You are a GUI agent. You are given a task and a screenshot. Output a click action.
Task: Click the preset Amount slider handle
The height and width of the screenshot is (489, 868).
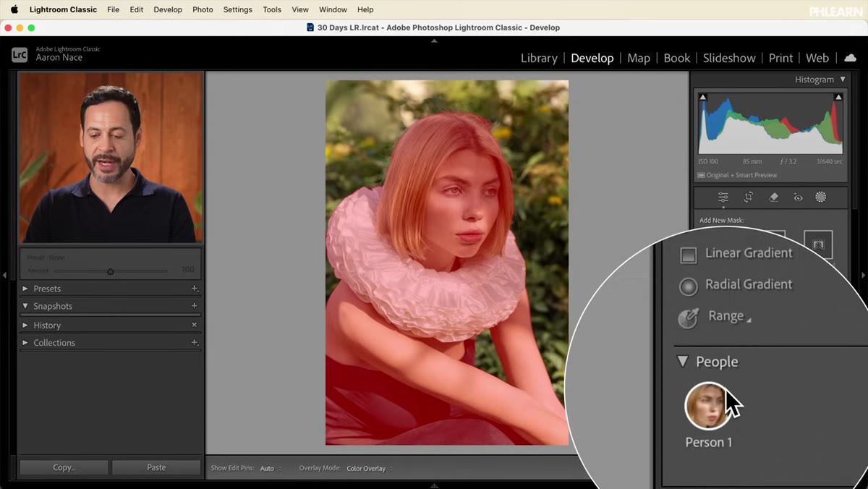(110, 271)
